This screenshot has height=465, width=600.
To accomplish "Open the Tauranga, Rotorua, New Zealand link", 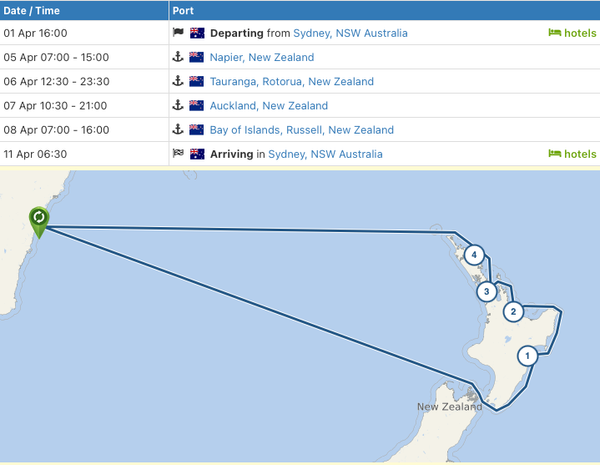I will tap(292, 81).
